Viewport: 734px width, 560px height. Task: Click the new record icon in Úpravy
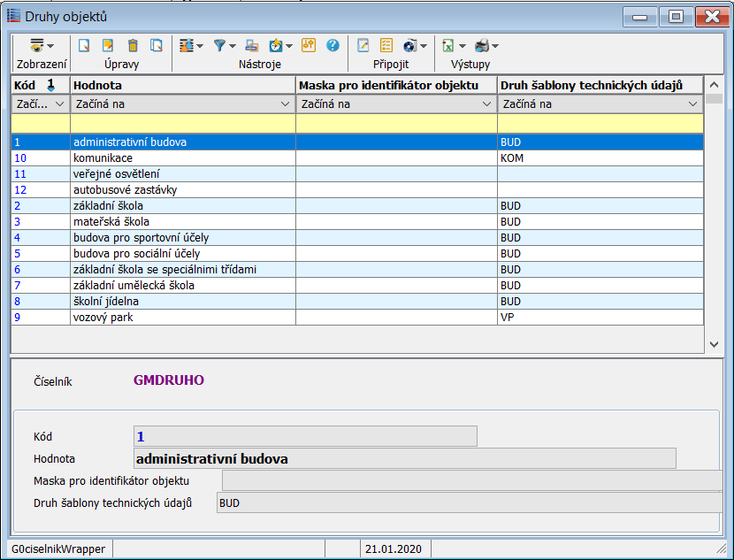(x=85, y=45)
